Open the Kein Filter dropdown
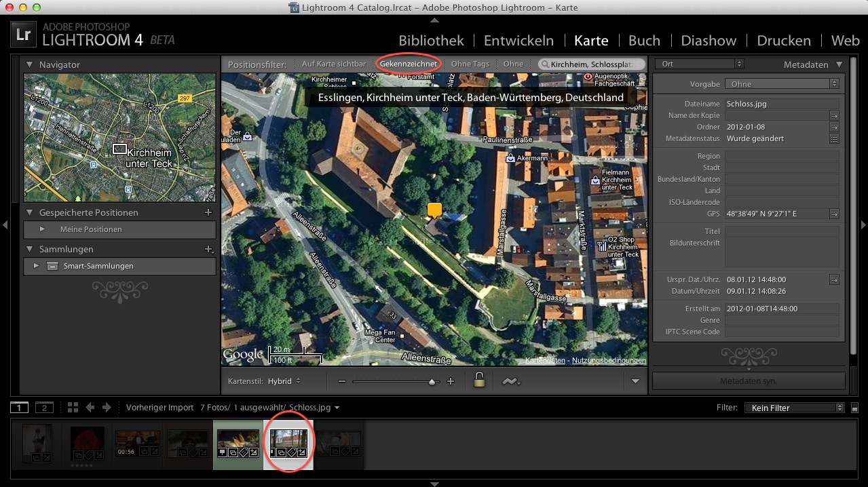The height and width of the screenshot is (487, 868). click(794, 408)
